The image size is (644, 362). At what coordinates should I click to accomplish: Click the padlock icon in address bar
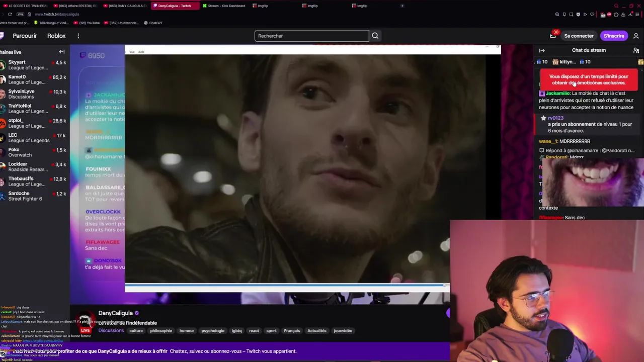pos(29,14)
